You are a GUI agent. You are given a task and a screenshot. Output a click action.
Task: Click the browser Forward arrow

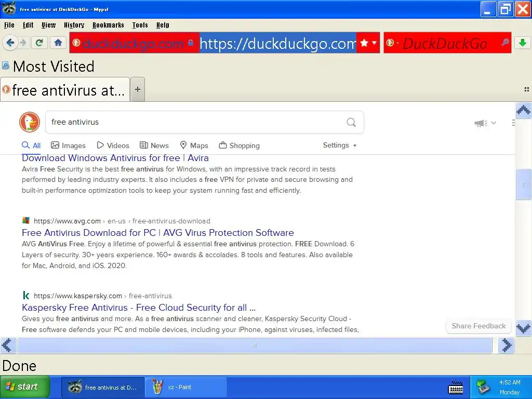[x=23, y=43]
